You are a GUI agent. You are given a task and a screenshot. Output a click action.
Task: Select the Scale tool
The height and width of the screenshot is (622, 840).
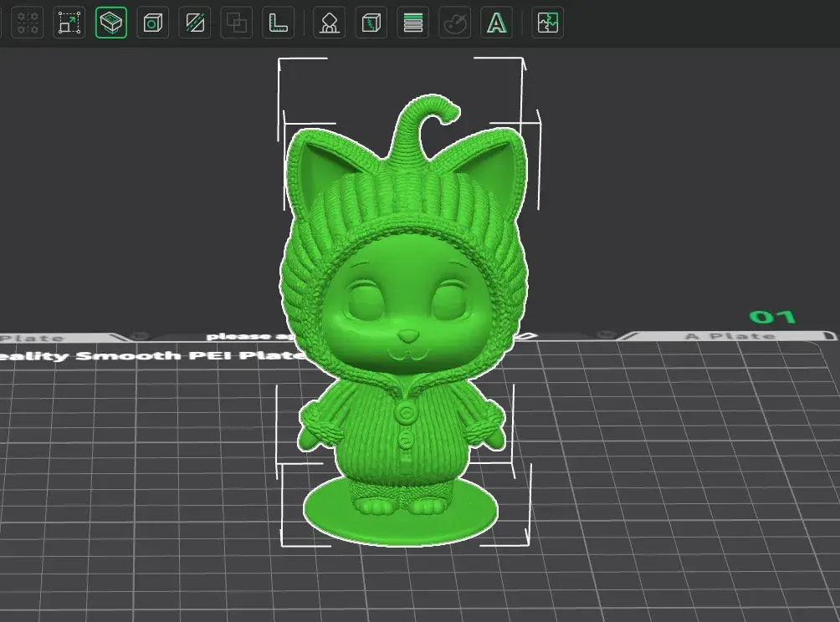[x=69, y=23]
